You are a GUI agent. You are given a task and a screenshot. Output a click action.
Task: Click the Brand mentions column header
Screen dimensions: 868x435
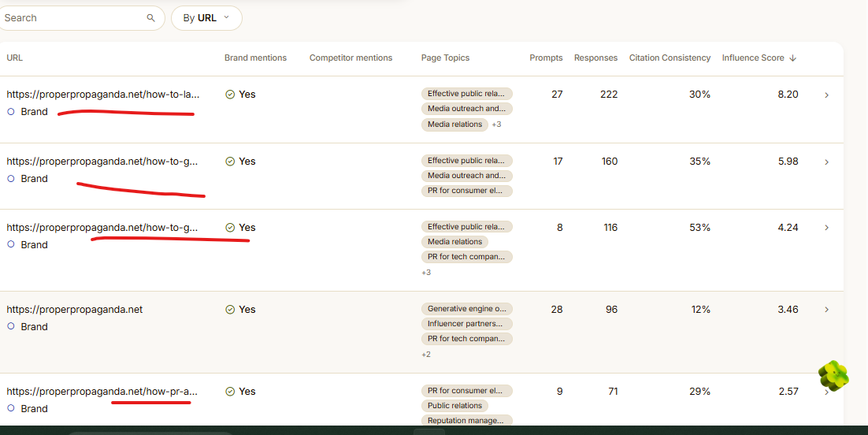[x=255, y=58]
